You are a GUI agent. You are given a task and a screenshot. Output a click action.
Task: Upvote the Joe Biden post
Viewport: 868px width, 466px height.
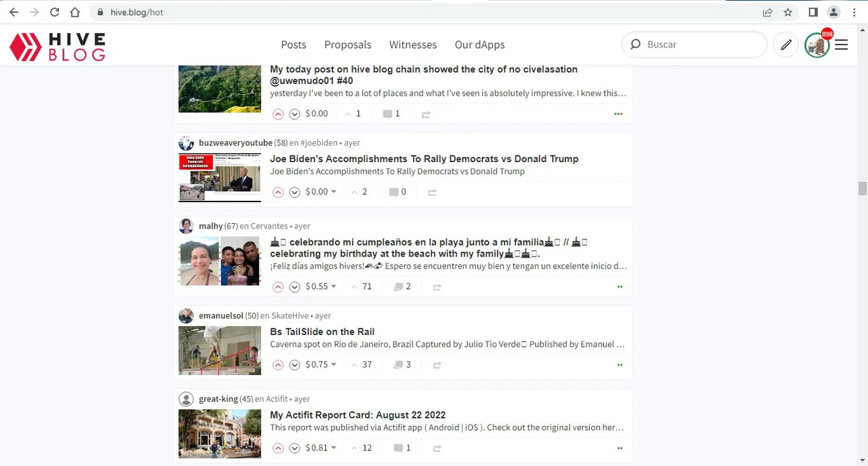click(x=278, y=192)
